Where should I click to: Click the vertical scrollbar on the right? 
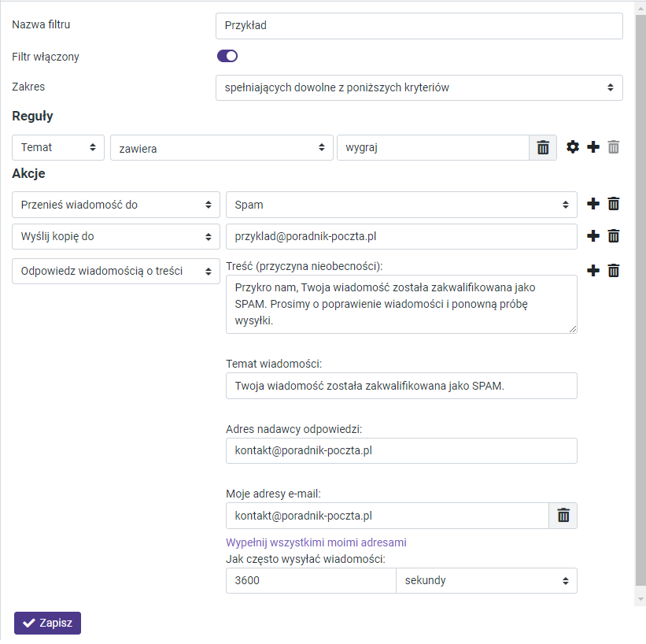point(640,315)
